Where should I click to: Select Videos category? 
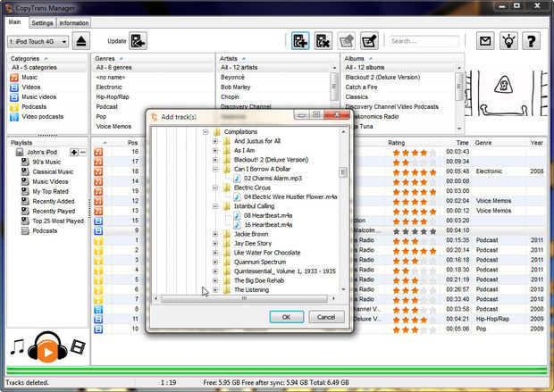pos(31,87)
